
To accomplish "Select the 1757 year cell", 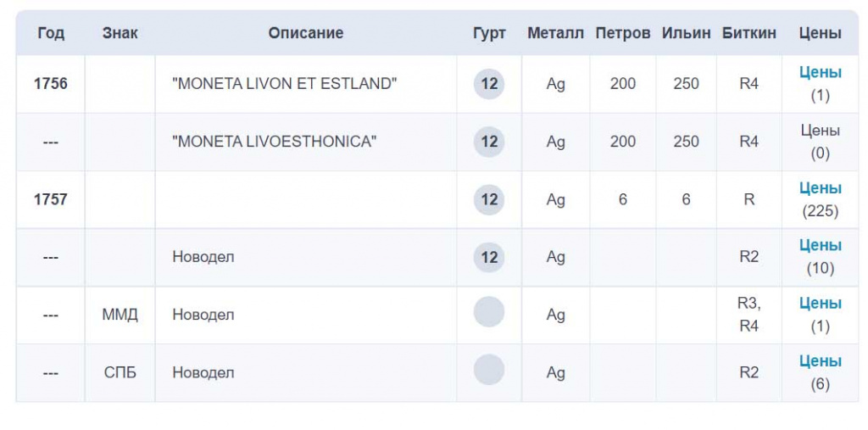I will coord(51,199).
